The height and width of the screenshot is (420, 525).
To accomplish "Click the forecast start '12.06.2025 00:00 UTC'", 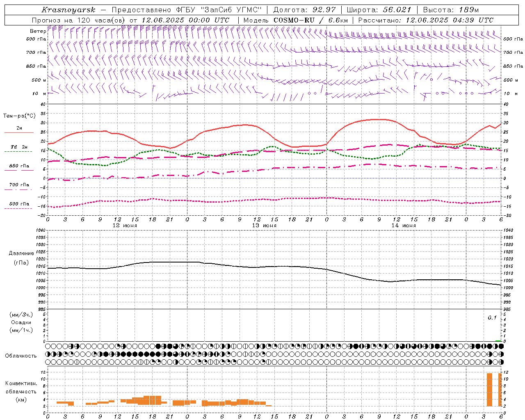I will (185, 20).
